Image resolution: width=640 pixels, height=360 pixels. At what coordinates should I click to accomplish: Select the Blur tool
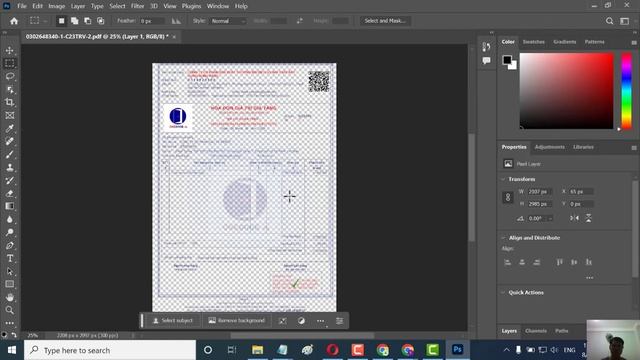[10, 219]
